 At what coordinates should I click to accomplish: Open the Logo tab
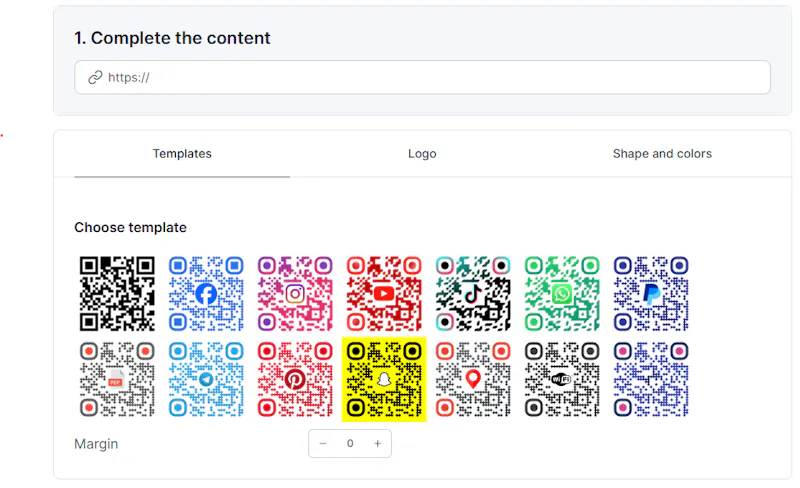click(422, 154)
